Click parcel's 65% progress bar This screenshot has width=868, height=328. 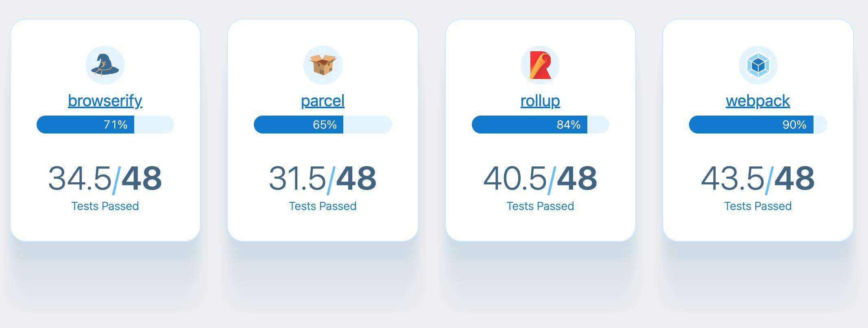(323, 125)
